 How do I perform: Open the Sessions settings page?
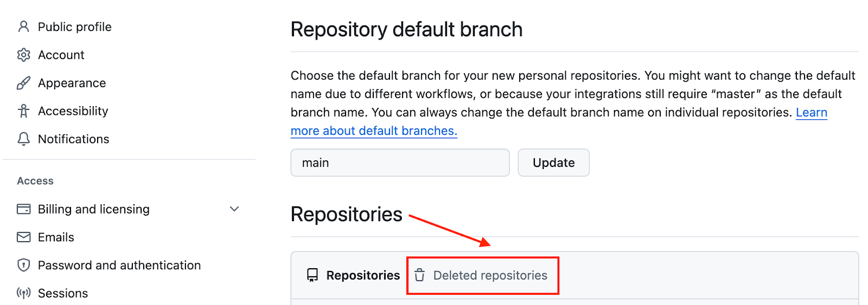(62, 293)
